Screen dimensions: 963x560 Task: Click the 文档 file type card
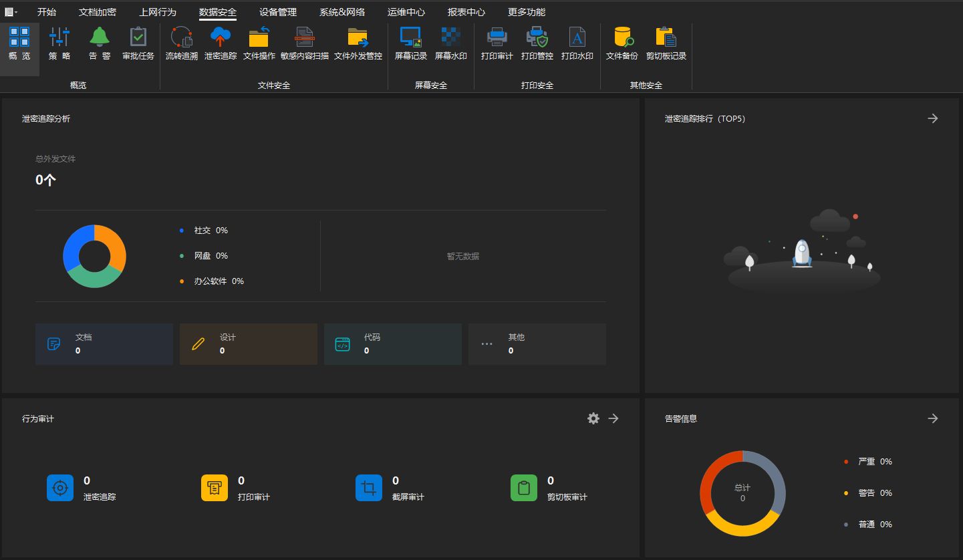(x=104, y=344)
